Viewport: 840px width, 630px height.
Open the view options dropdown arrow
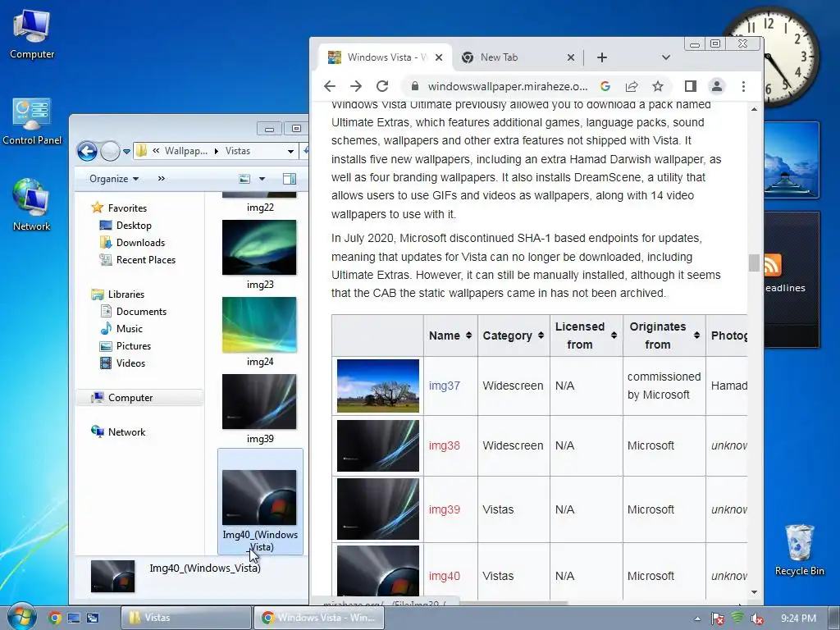pos(262,179)
